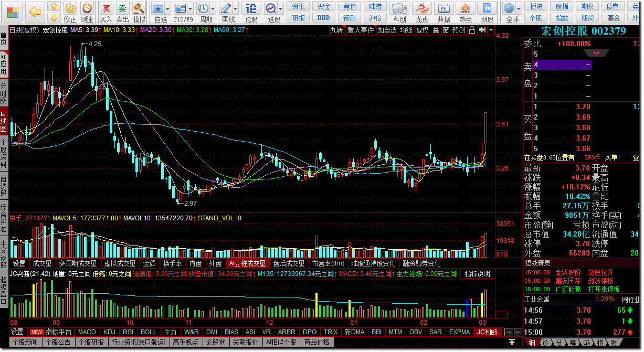This screenshot has width=644, height=352.
Task: Select the 换手率 volume sub-tab
Action: pyautogui.click(x=172, y=263)
